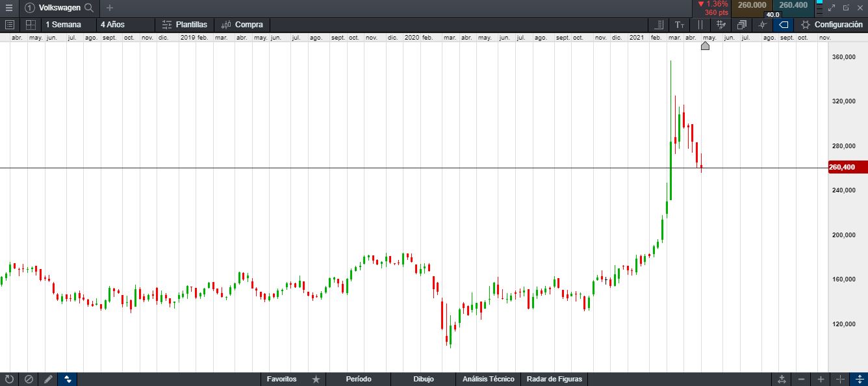Open the chart layout grid icon
Image resolution: width=868 pixels, height=386 pixels.
pos(31,25)
